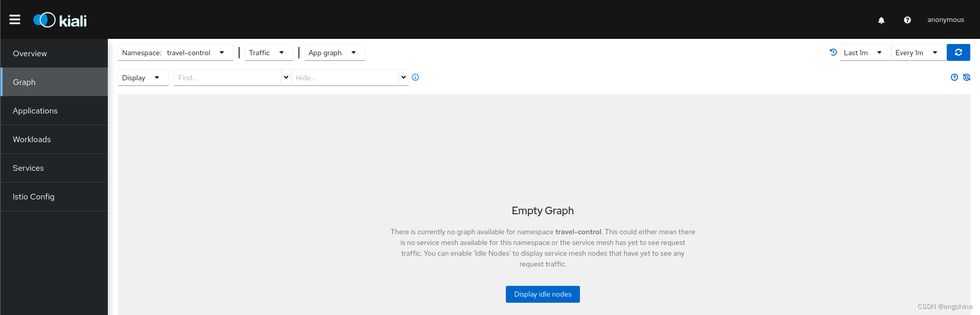Expand the Hide presets dropdown arrow
The height and width of the screenshot is (315, 980).
(404, 78)
